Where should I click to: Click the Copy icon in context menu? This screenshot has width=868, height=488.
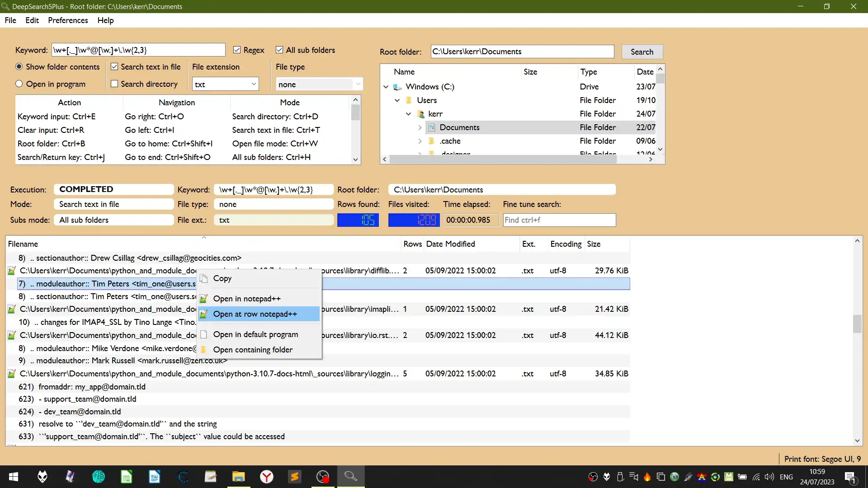pos(203,278)
